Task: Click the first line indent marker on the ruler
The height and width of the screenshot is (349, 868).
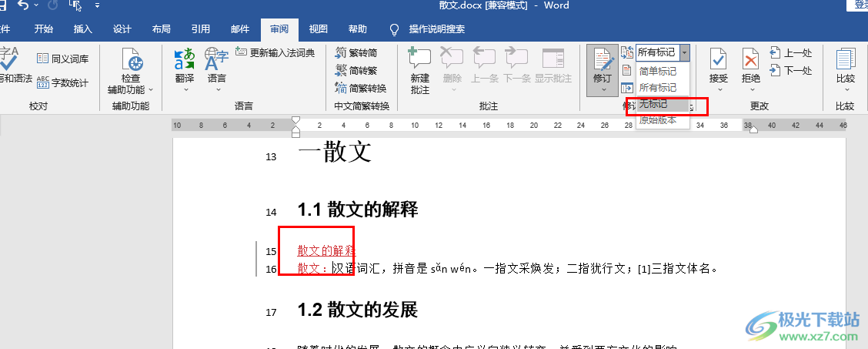Action: coord(295,119)
